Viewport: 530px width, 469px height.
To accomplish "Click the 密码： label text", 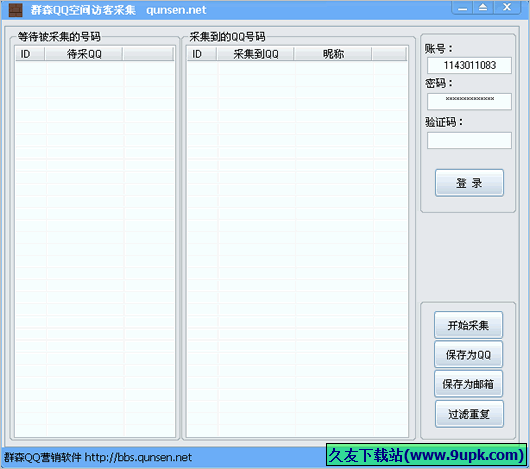I will point(438,83).
